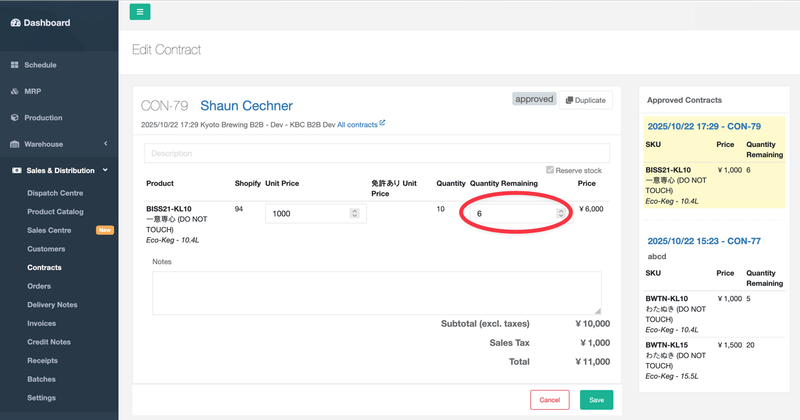The width and height of the screenshot is (800, 420).
Task: Expand the Warehouse sidebar menu
Action: (105, 144)
